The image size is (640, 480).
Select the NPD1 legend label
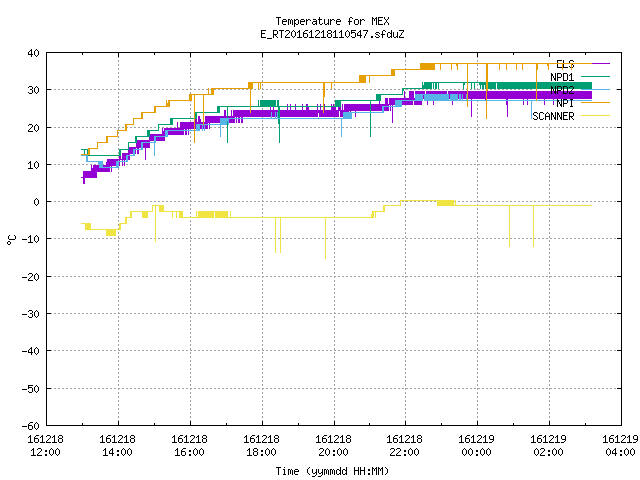point(562,77)
